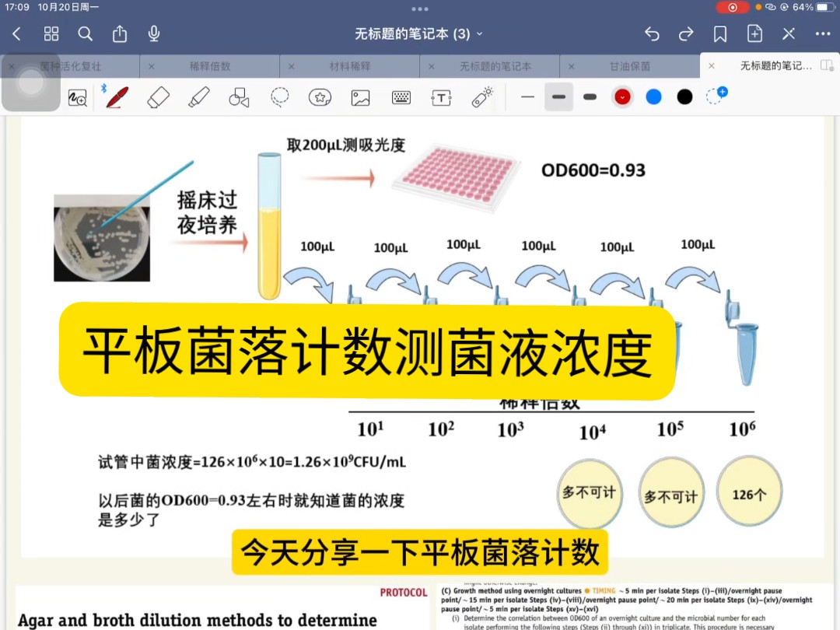Tap the 96-well plate illustration
The image size is (840, 630).
[456, 179]
